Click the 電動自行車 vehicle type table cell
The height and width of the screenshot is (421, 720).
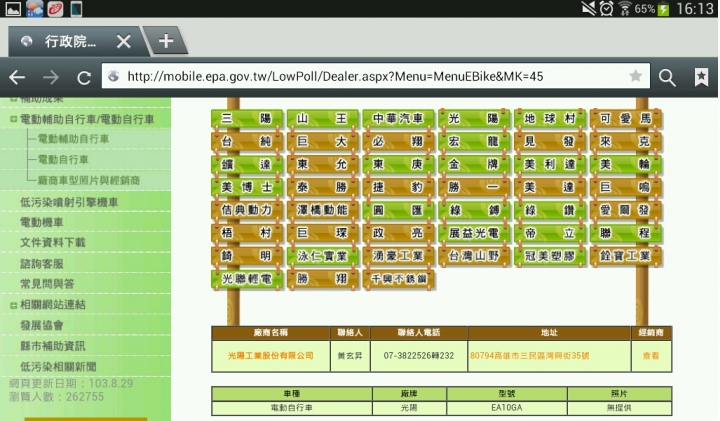pos(292,407)
